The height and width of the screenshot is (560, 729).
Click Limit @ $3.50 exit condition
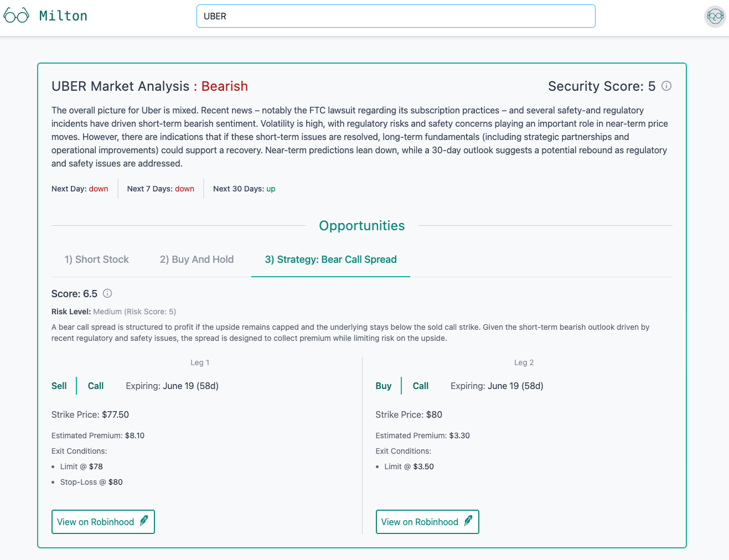coord(409,466)
